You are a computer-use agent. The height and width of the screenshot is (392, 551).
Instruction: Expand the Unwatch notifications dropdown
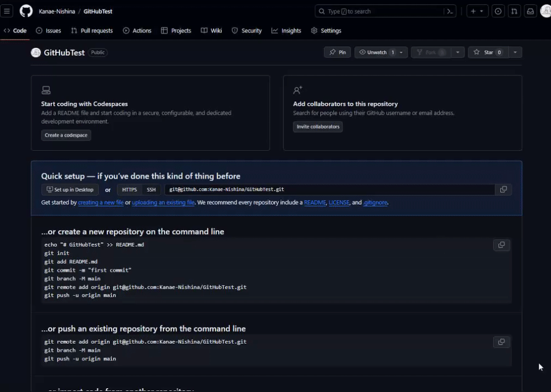coord(401,52)
